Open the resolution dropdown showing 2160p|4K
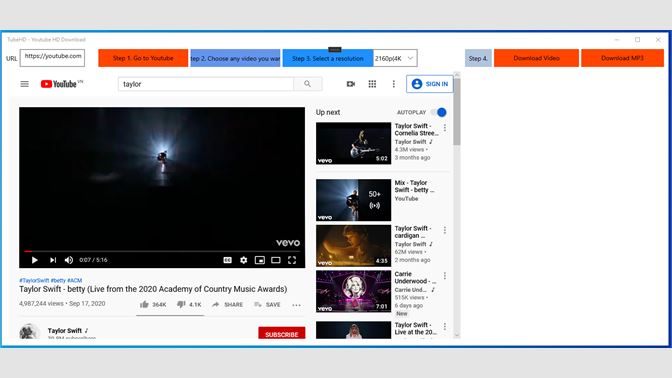The width and height of the screenshot is (672, 378). 395,58
